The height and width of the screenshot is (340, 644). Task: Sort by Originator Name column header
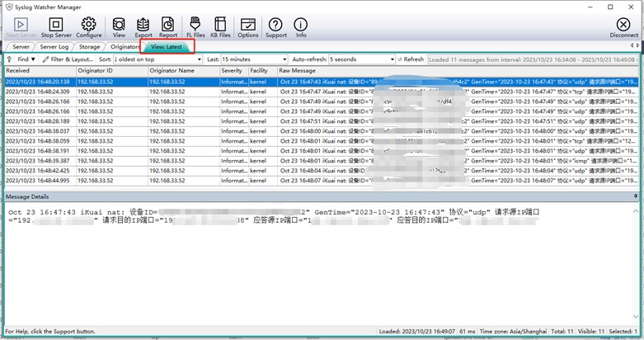(x=184, y=71)
